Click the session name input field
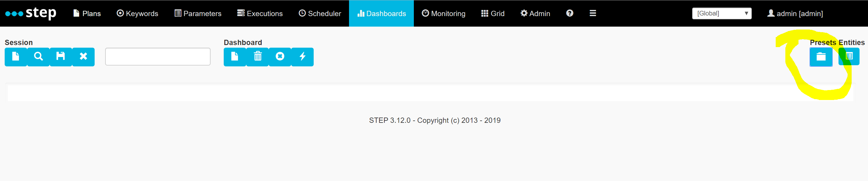Screen dimensions: 868x181 [158, 57]
